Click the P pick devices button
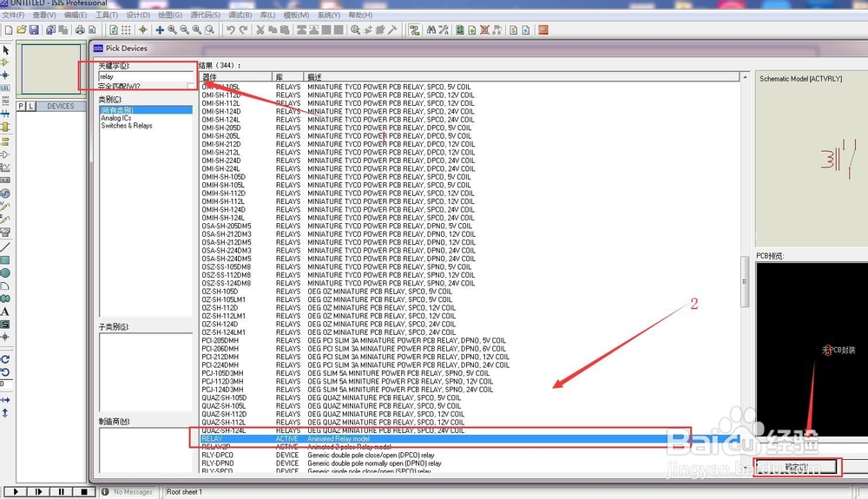The width and height of the screenshot is (868, 499). click(21, 106)
